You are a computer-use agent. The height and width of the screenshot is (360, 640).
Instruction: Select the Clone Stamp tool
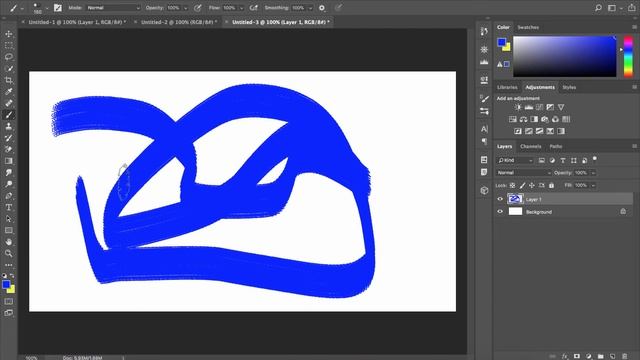[9, 126]
